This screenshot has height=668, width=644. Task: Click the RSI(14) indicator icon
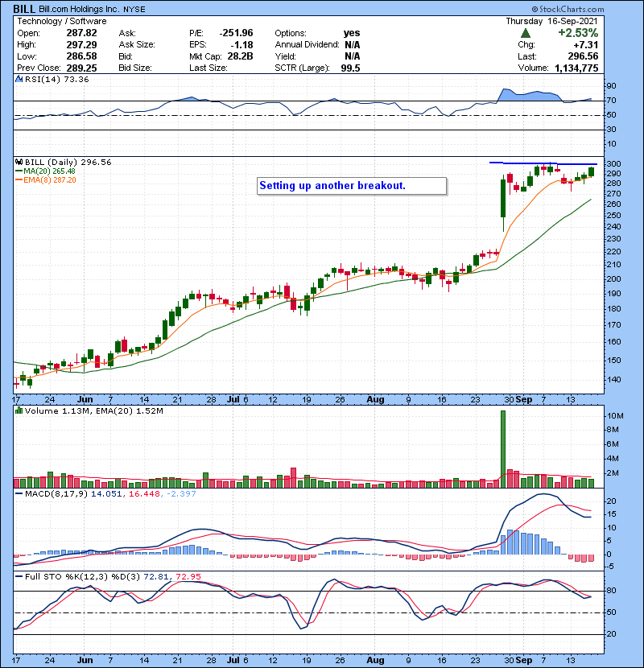(x=19, y=79)
